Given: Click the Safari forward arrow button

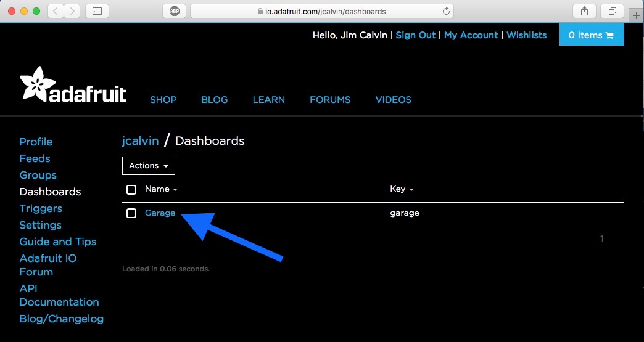Looking at the screenshot, I should pyautogui.click(x=72, y=11).
